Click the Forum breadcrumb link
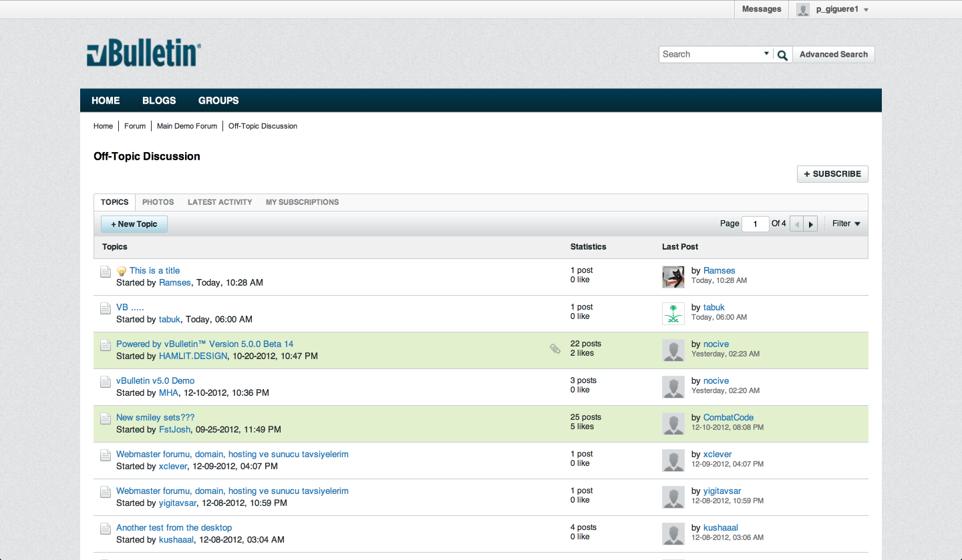Image resolution: width=962 pixels, height=560 pixels. (135, 126)
